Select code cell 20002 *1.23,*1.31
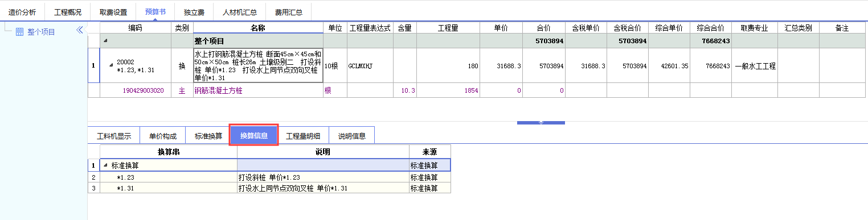This screenshot has width=868, height=220. pos(136,66)
